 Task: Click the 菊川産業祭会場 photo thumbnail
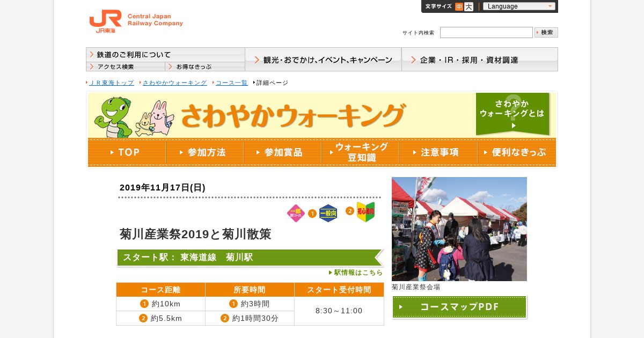click(x=459, y=229)
